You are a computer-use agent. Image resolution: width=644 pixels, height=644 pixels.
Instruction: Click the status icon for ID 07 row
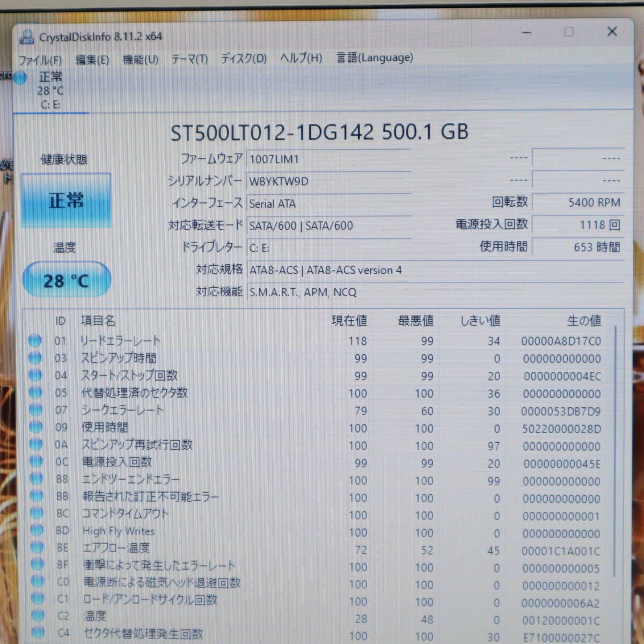coord(35,410)
